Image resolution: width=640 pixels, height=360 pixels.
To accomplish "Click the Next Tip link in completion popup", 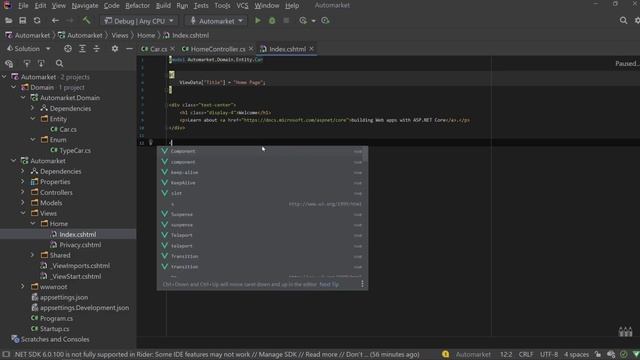I will [329, 284].
